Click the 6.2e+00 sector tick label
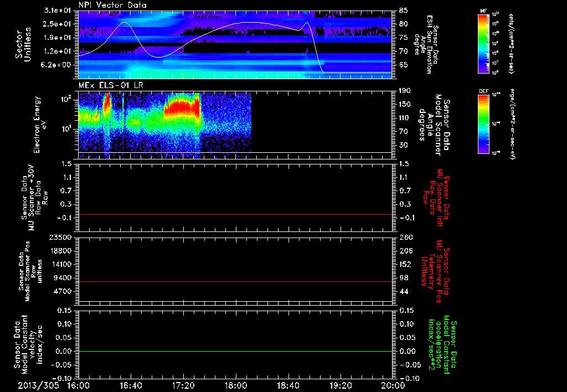 56,65
